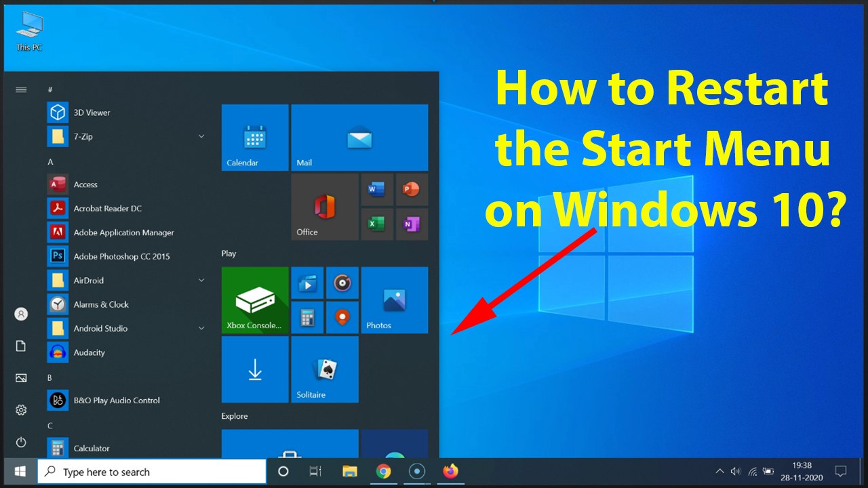The height and width of the screenshot is (488, 868).
Task: Click the 'Explore' tile group name
Action: [x=235, y=416]
